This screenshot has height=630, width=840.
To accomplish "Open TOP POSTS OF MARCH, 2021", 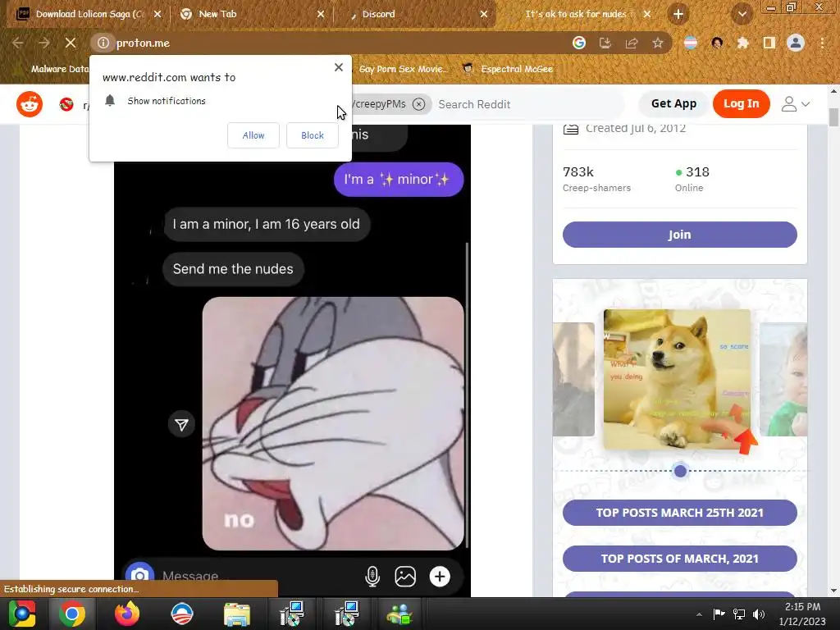I will click(679, 559).
